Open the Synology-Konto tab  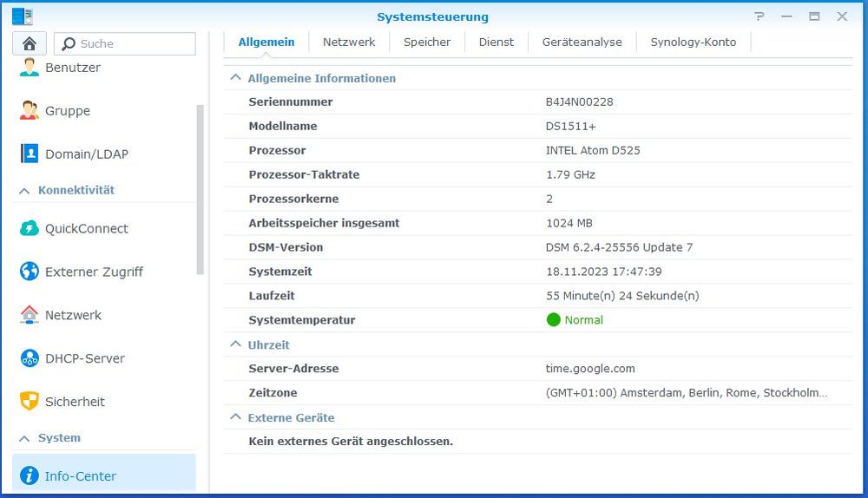[693, 42]
